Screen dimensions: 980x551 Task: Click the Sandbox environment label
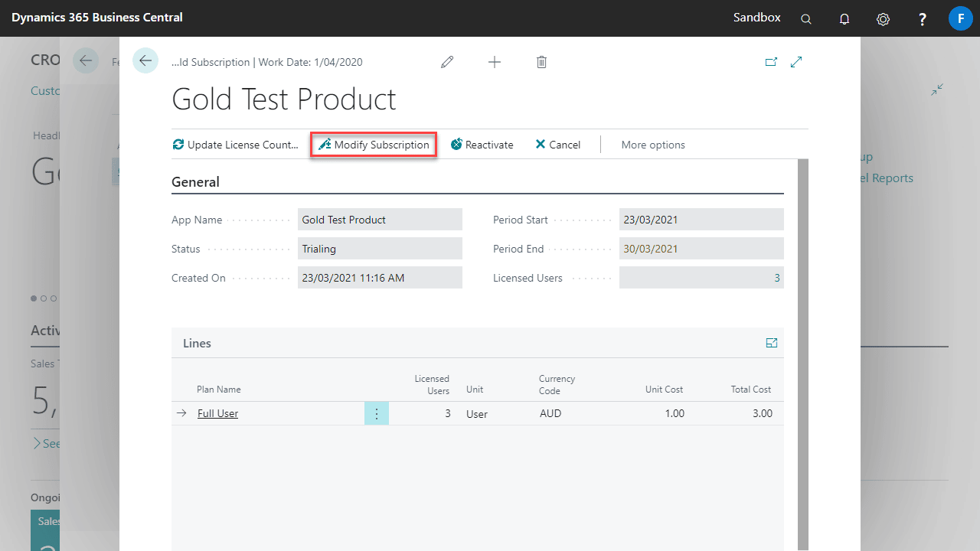[757, 17]
